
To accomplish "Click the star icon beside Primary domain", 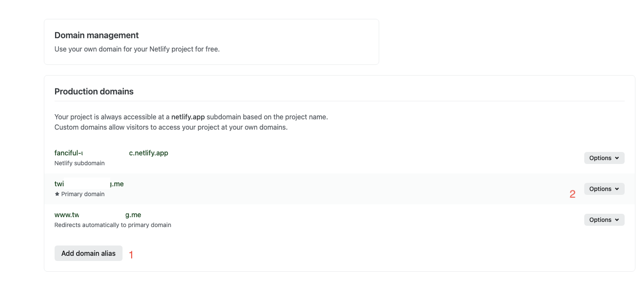I will pos(57,194).
